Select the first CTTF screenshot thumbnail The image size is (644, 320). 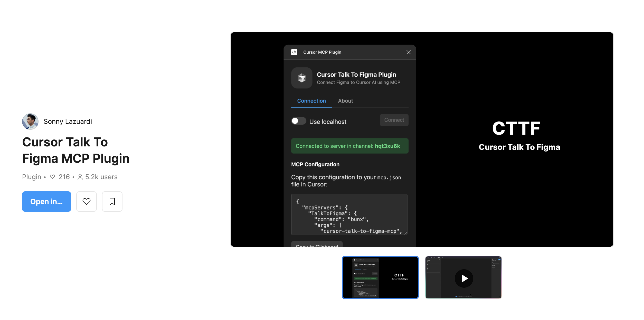(x=380, y=277)
